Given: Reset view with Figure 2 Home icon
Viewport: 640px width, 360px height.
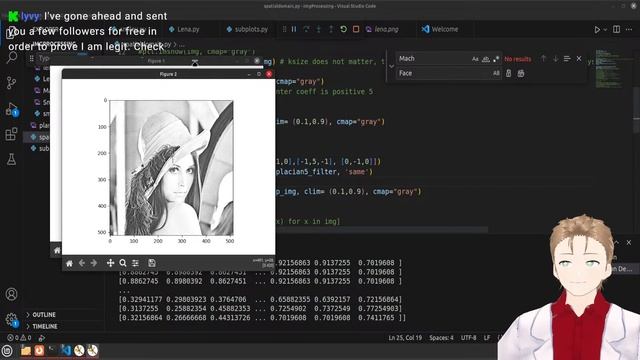Looking at the screenshot, I should click(69, 263).
